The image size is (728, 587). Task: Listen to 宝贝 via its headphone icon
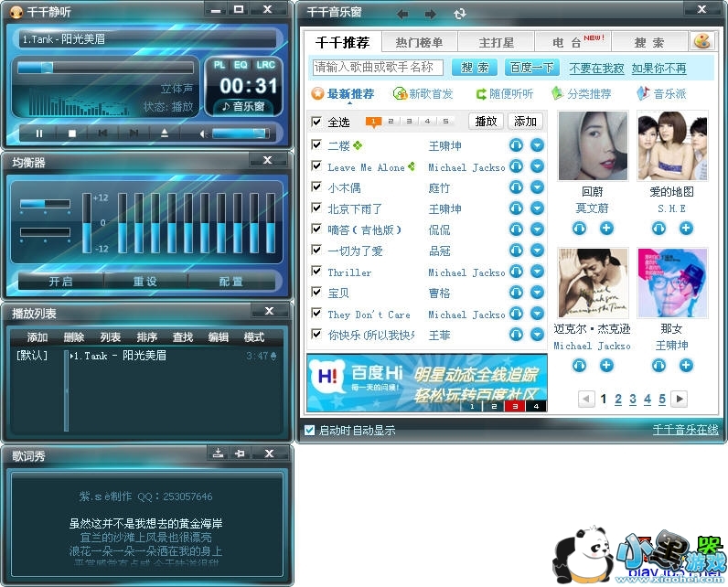point(517,293)
